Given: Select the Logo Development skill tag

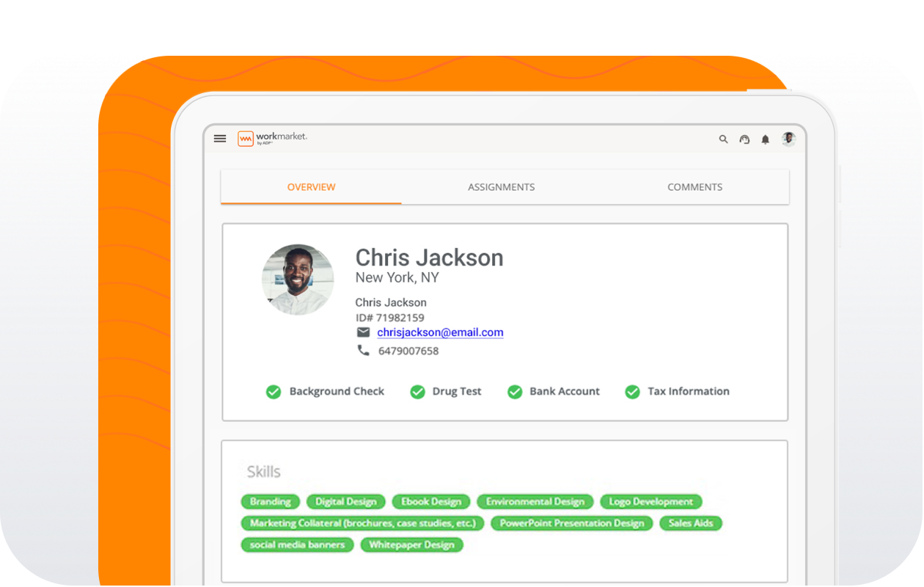Looking at the screenshot, I should click(651, 502).
